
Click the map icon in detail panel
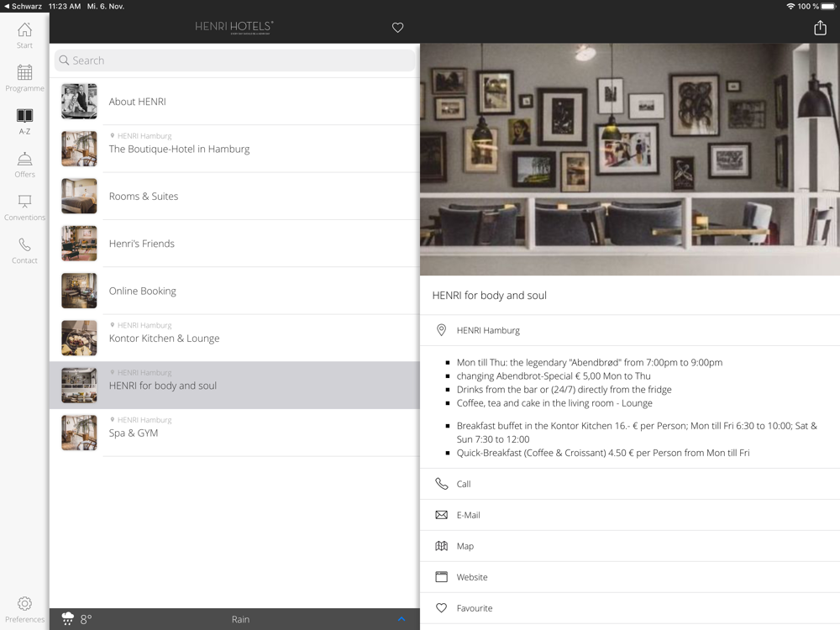tap(442, 546)
